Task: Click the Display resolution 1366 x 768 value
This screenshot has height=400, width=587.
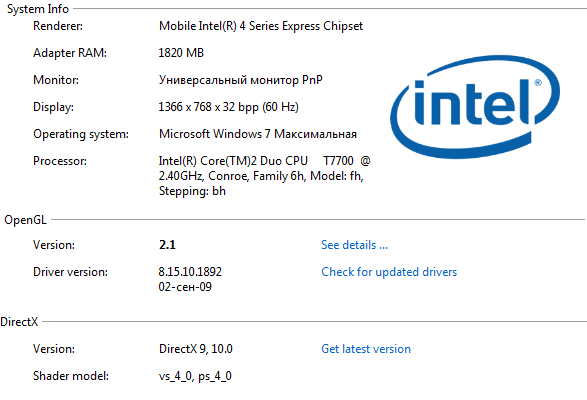Action: pos(228,107)
